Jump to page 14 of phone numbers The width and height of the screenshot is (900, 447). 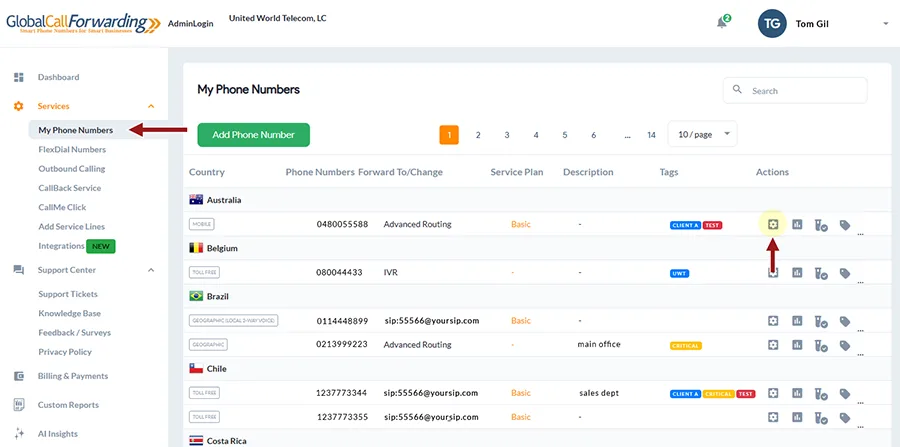[651, 135]
